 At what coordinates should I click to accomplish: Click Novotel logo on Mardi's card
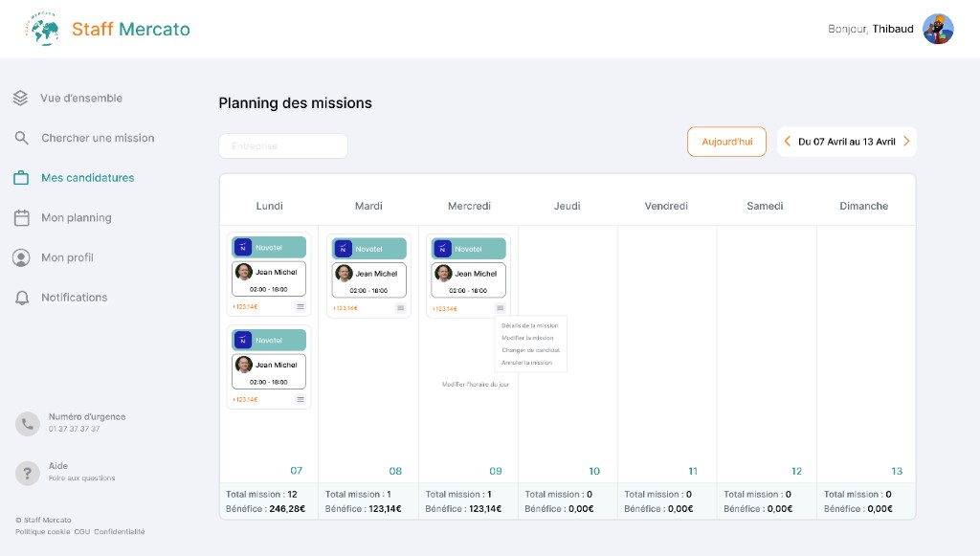[344, 249]
